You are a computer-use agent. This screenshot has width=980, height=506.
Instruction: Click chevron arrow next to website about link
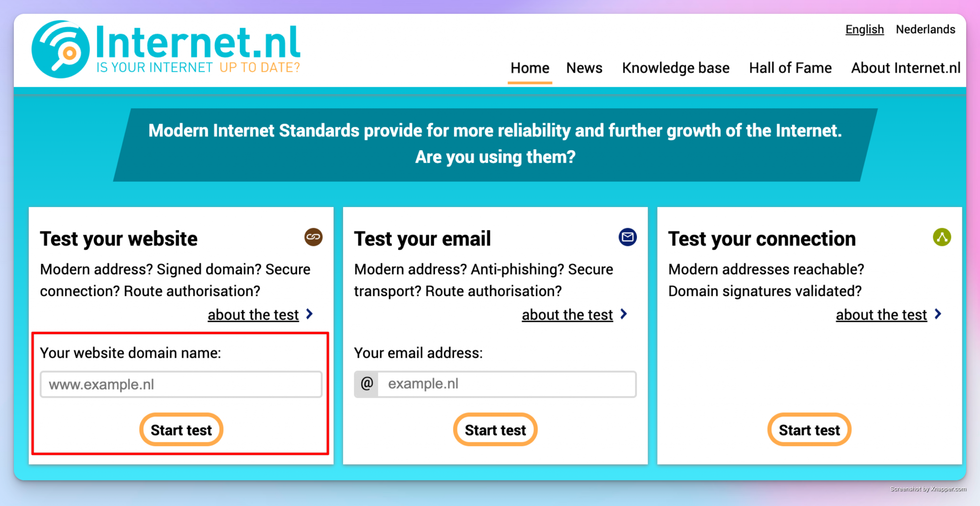click(310, 314)
